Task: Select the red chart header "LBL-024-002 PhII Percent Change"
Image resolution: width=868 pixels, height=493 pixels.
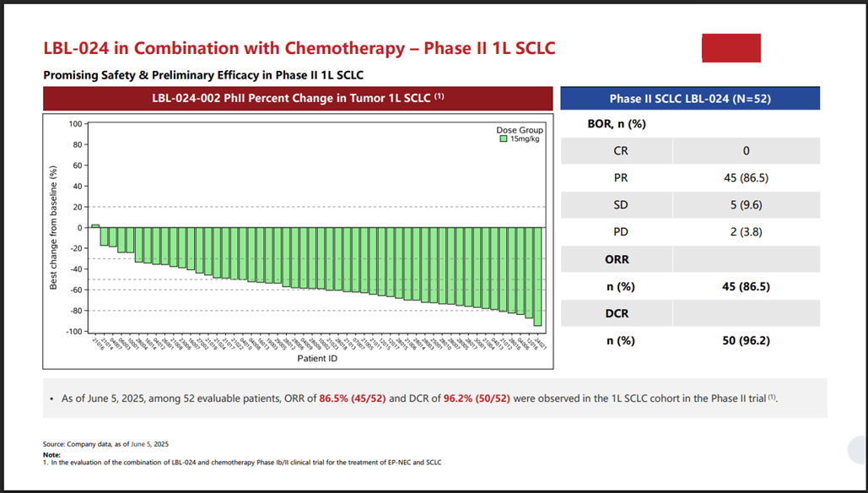Action: pos(298,99)
